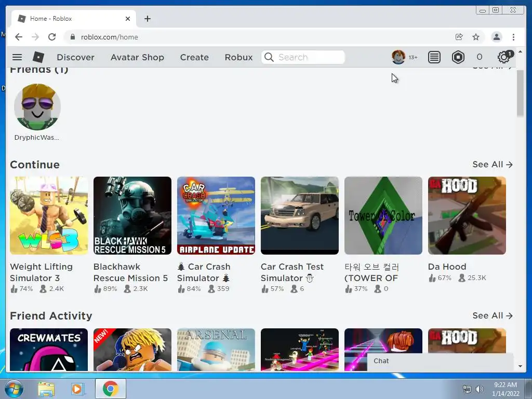Close the Home - Roblox tab
This screenshot has height=399, width=532.
128,19
